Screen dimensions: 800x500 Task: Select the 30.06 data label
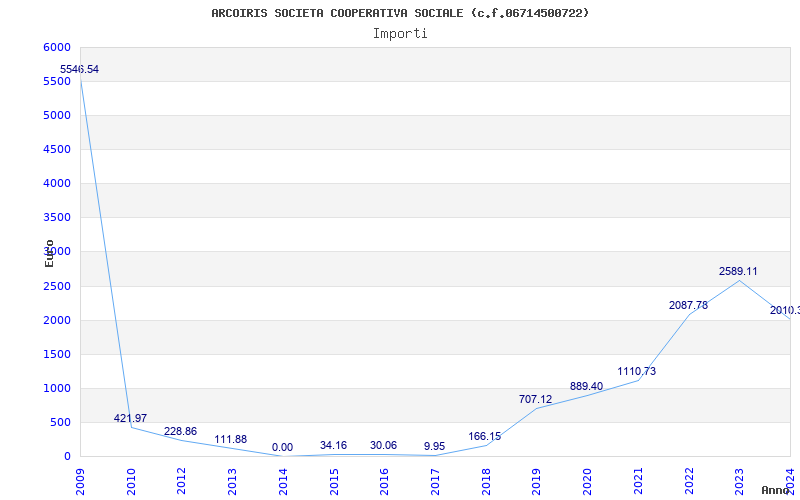(383, 445)
